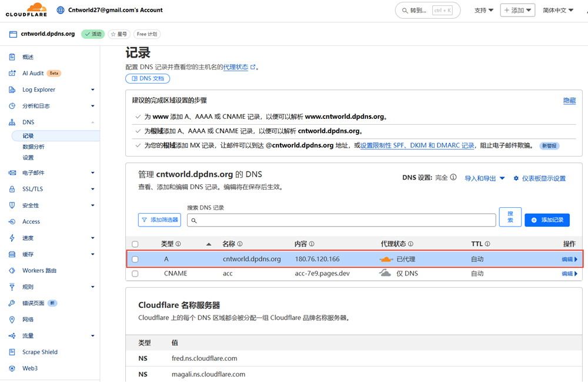This screenshot has width=588, height=382.
Task: Click the 错误页面 wrench icon
Action: (12, 303)
